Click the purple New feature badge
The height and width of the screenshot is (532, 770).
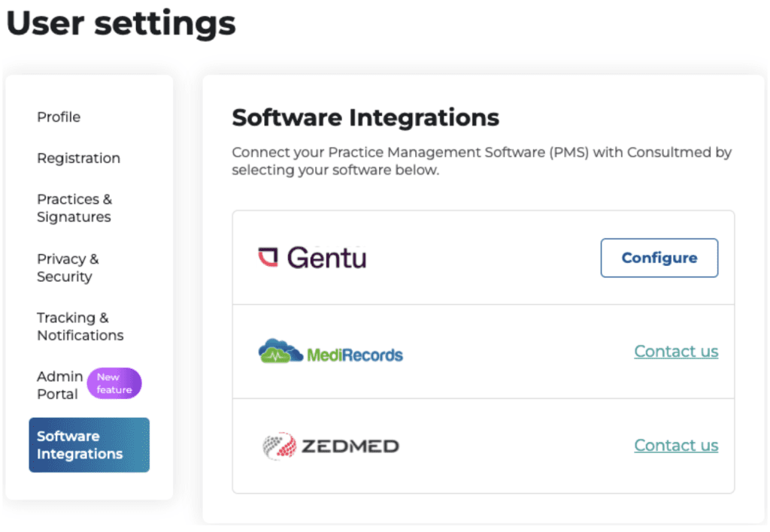pyautogui.click(x=114, y=383)
